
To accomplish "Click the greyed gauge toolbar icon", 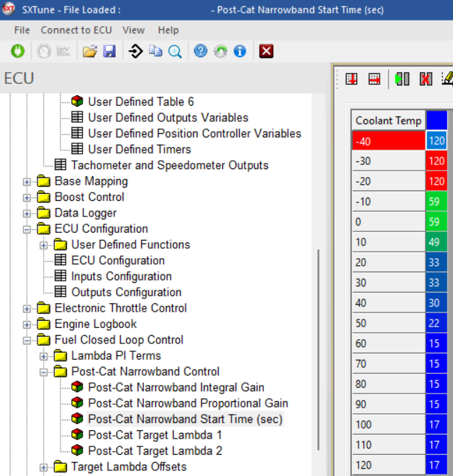I will point(44,51).
